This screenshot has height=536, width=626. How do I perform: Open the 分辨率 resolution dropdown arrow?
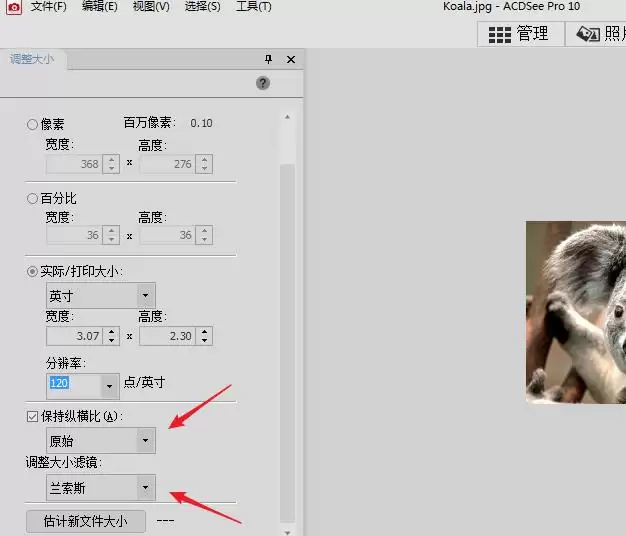(109, 386)
